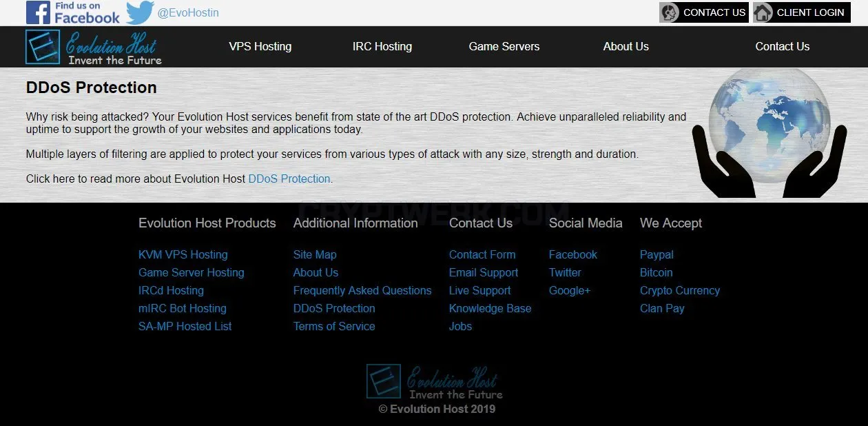This screenshot has height=426, width=868.
Task: Open DDoS Protection under Additional Information
Action: coord(334,308)
